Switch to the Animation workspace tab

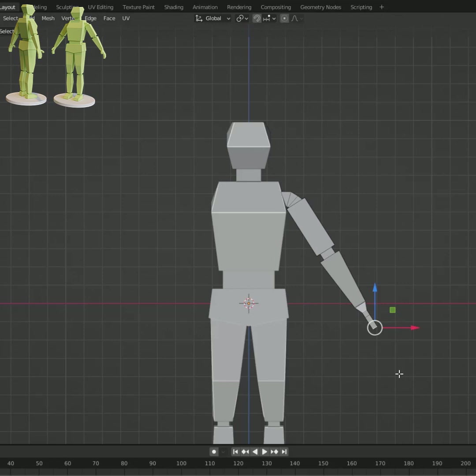[205, 7]
